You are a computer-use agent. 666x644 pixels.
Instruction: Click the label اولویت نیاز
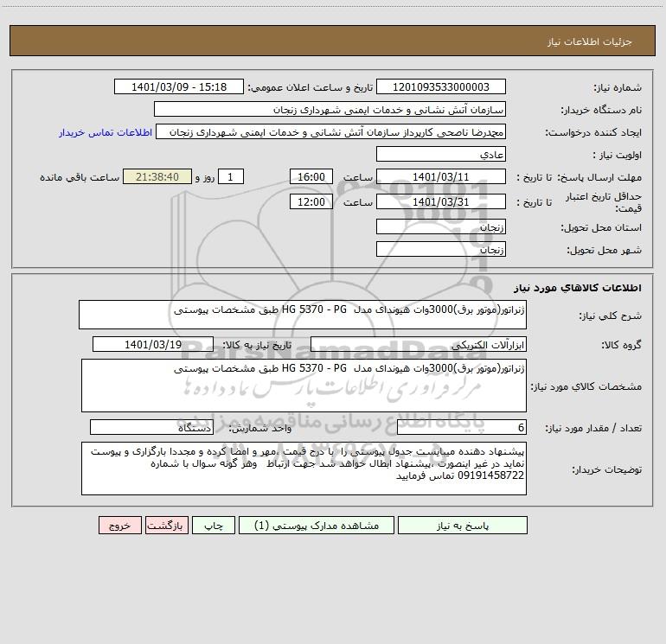618,156
